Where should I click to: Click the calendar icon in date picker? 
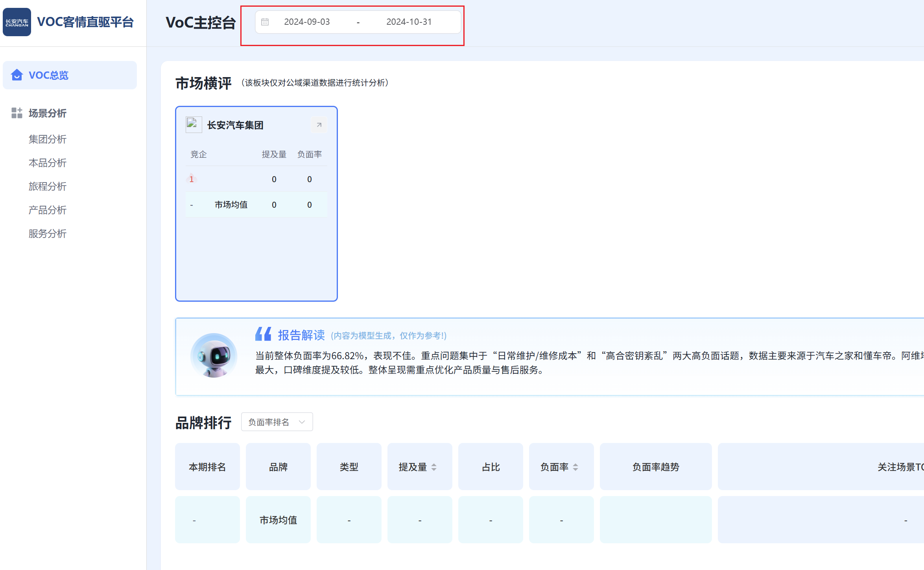point(265,22)
